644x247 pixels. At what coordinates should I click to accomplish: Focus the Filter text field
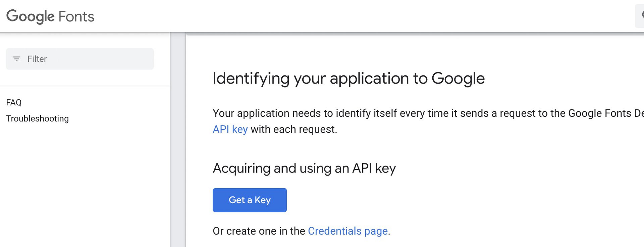click(87, 59)
